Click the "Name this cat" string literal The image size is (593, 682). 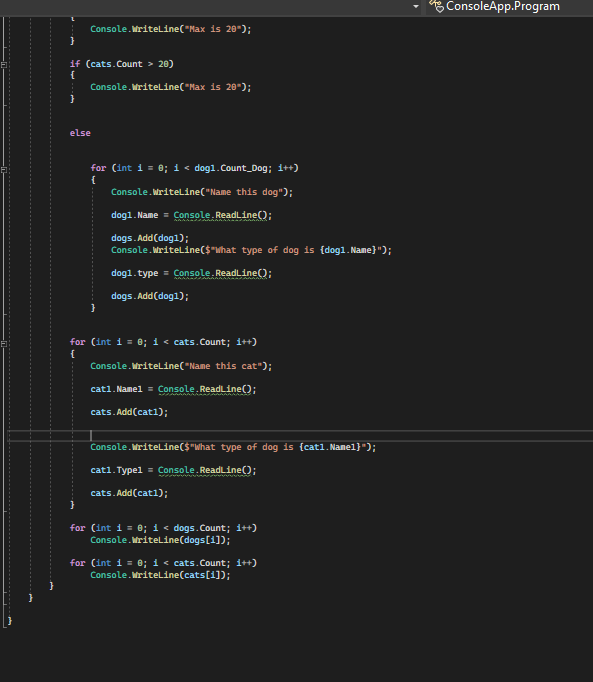coord(225,366)
